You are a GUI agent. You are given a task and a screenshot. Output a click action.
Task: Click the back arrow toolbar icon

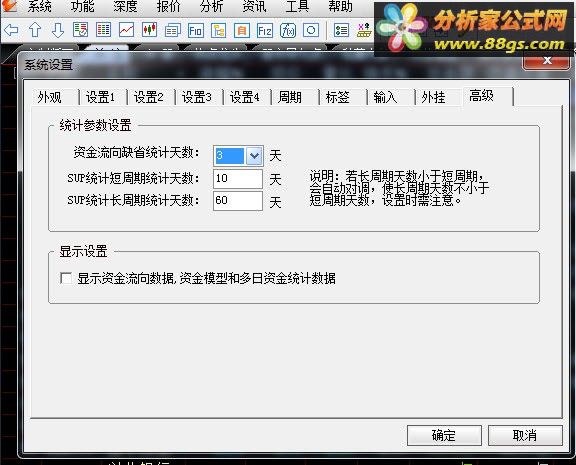click(x=11, y=30)
